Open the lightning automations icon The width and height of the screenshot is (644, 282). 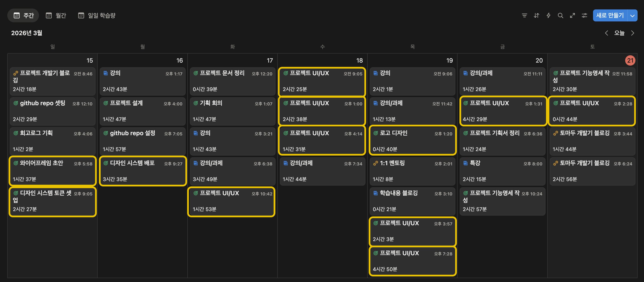point(548,15)
